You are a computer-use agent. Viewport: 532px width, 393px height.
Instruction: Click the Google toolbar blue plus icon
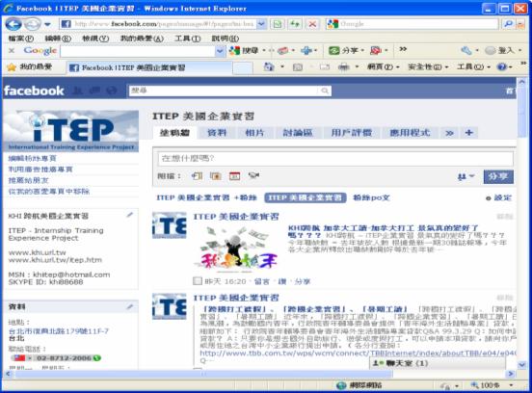click(x=306, y=51)
